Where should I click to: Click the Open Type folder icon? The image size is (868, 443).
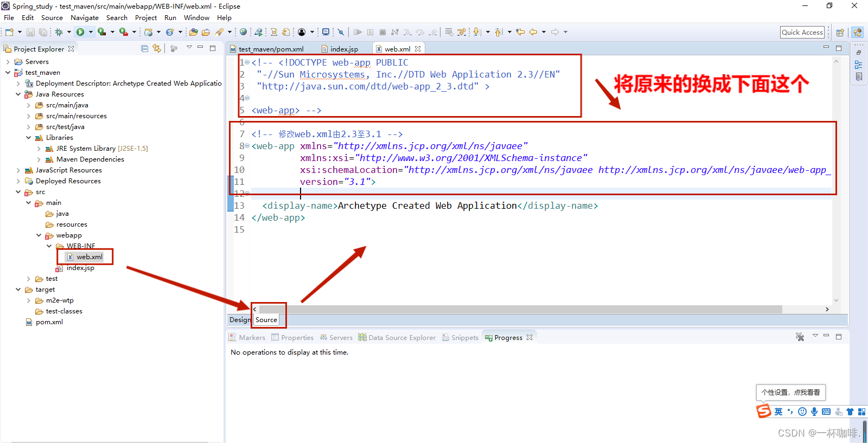coord(194,32)
